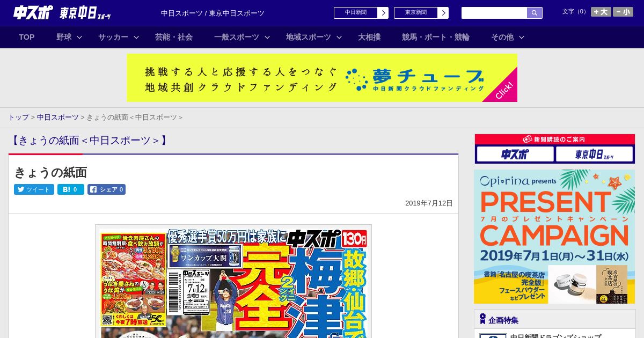Click the Hatena B! bookmark button
This screenshot has width=644, height=338.
[x=71, y=189]
